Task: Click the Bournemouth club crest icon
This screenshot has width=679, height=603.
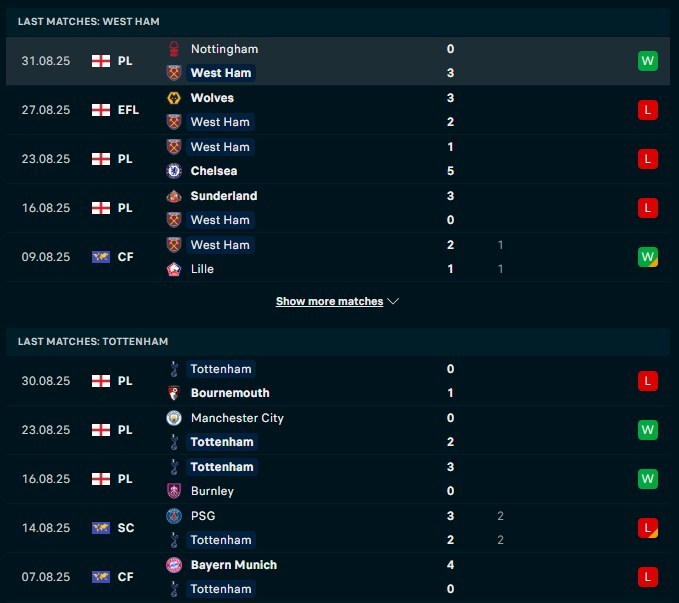Action: [174, 393]
